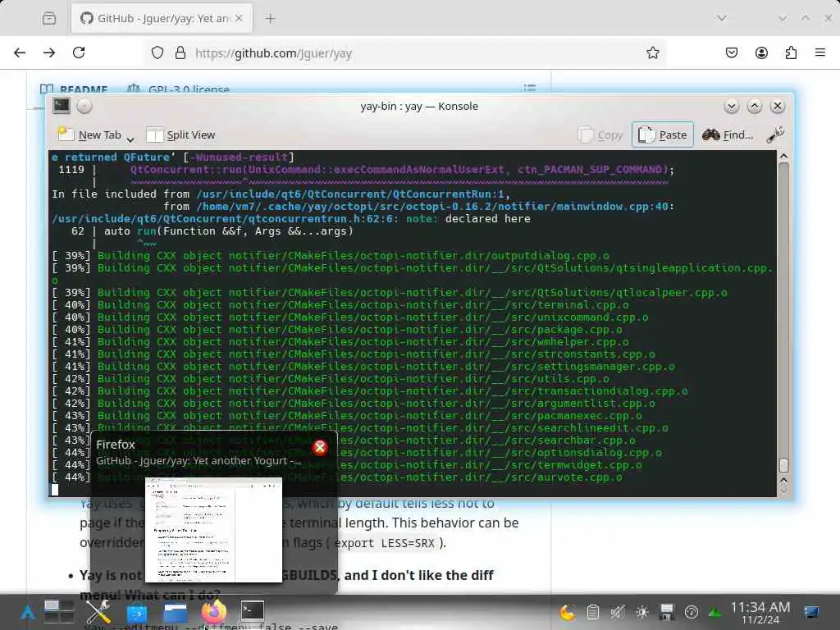This screenshot has height=630, width=840.
Task: Click the 11:34 AM clock
Action: tap(760, 612)
